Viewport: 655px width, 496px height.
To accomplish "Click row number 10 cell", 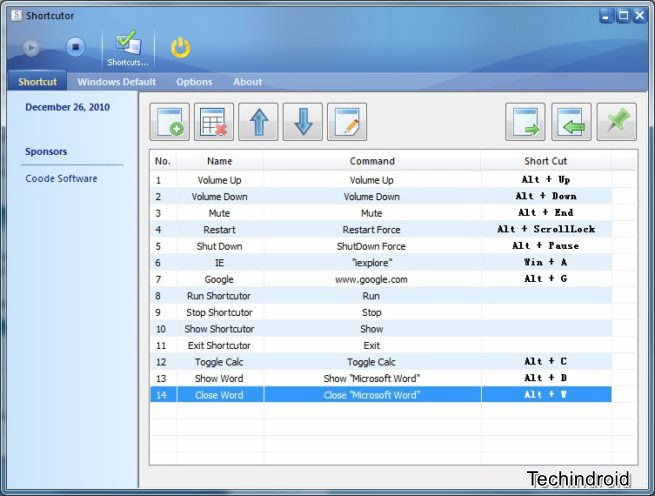I will [163, 329].
